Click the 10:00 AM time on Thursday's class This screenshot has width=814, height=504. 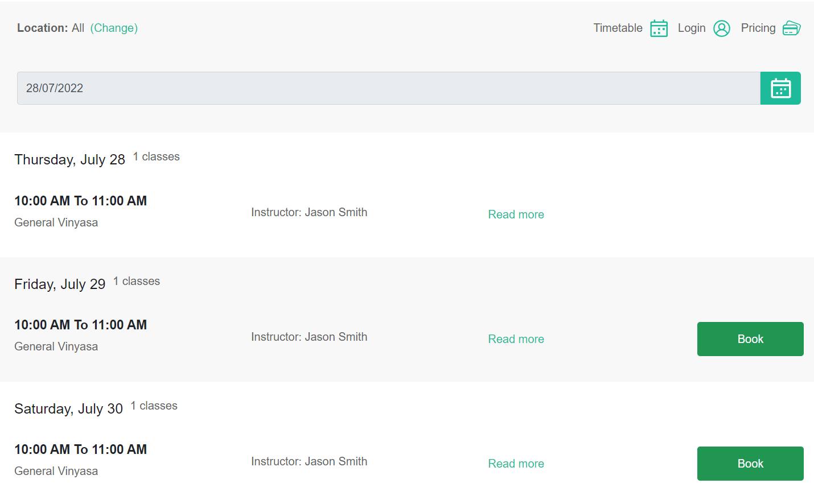(x=80, y=201)
